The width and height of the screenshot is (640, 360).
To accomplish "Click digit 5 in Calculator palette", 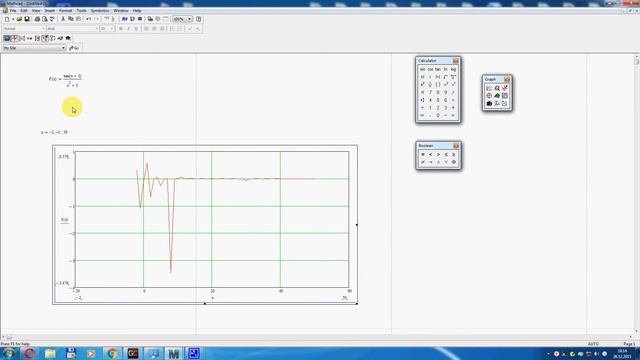I will click(x=438, y=100).
